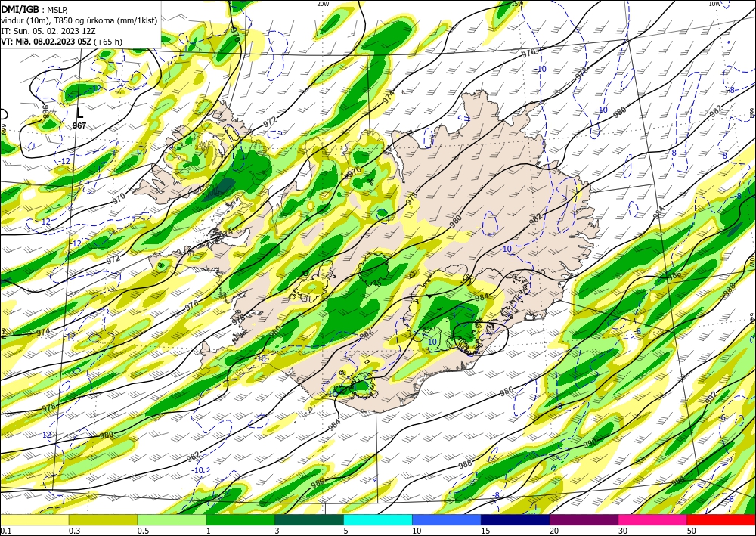Select the navy 15 mm legend swatch

pyautogui.click(x=515, y=520)
